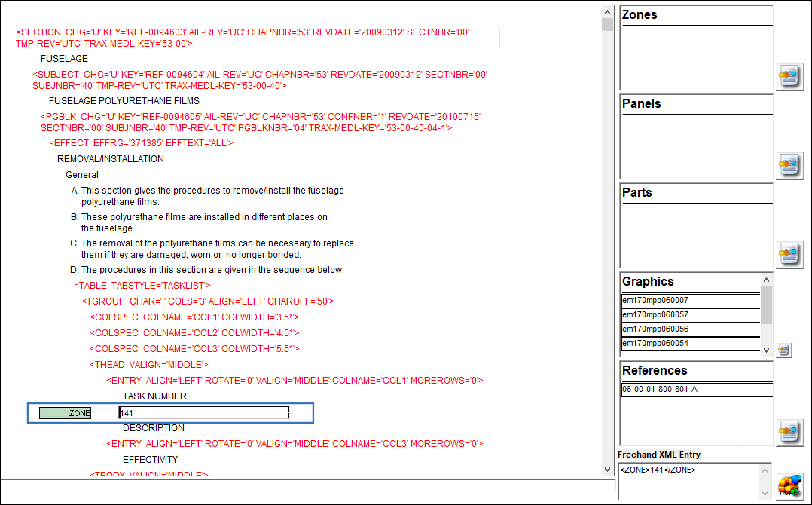This screenshot has width=812, height=505.
Task: Click the TASK NUMBER text
Action: tap(154, 396)
